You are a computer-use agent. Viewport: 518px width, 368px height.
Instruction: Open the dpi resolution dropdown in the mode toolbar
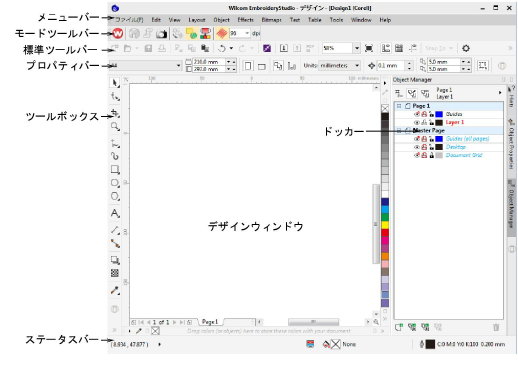[247, 33]
